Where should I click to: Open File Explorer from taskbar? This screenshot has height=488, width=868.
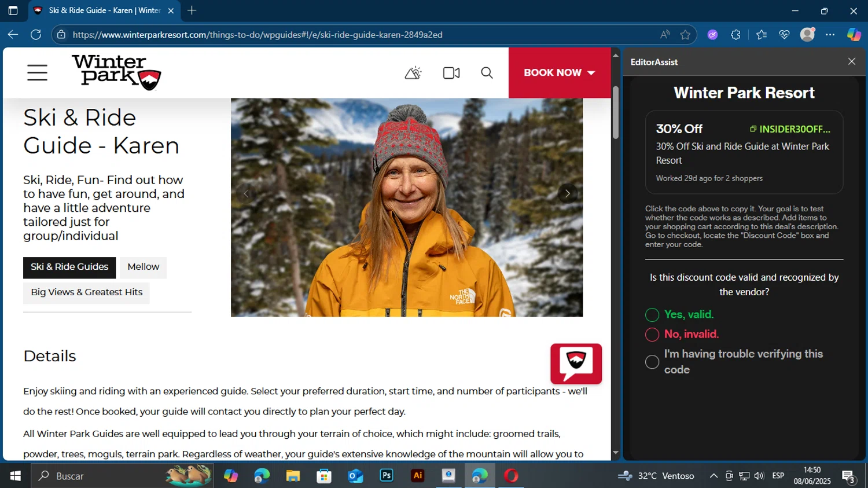pos(293,476)
